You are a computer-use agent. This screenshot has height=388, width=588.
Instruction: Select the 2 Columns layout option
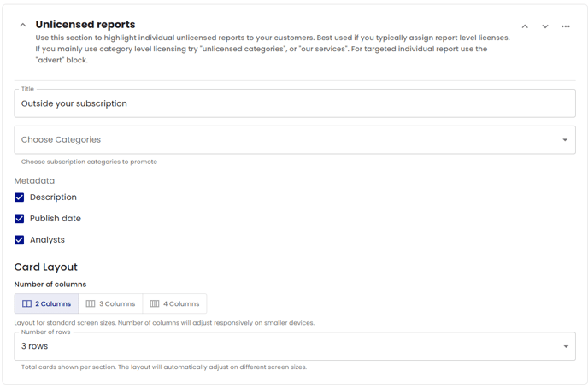[x=46, y=303]
